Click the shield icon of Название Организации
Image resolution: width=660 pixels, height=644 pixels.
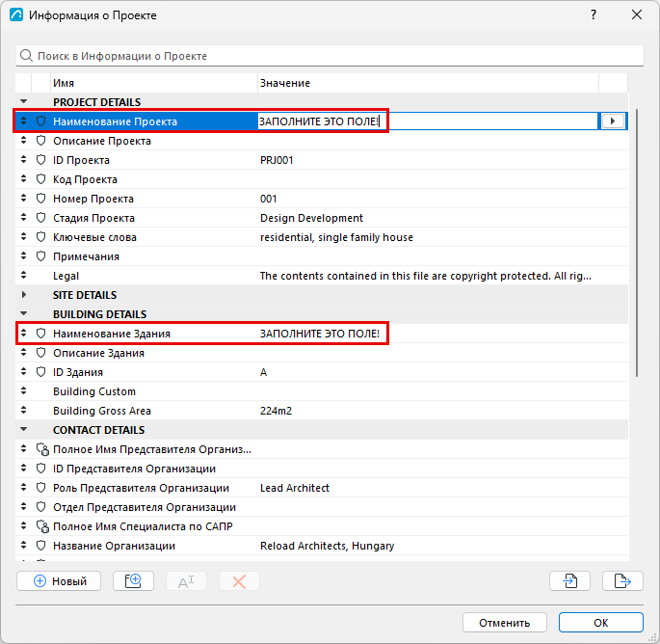pos(40,546)
